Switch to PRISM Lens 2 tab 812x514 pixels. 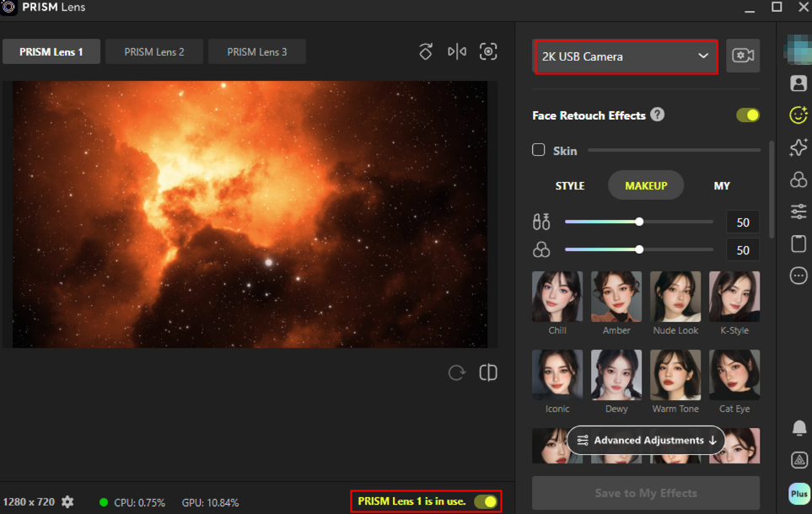point(154,52)
